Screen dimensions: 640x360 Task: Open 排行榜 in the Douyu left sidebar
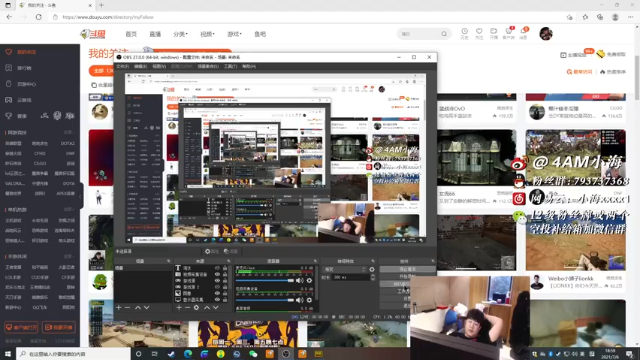pos(24,68)
